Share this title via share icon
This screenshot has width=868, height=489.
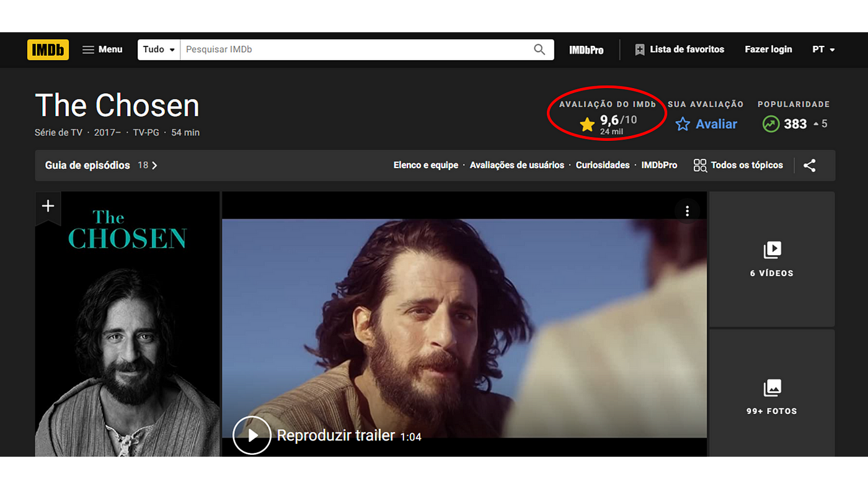[810, 165]
